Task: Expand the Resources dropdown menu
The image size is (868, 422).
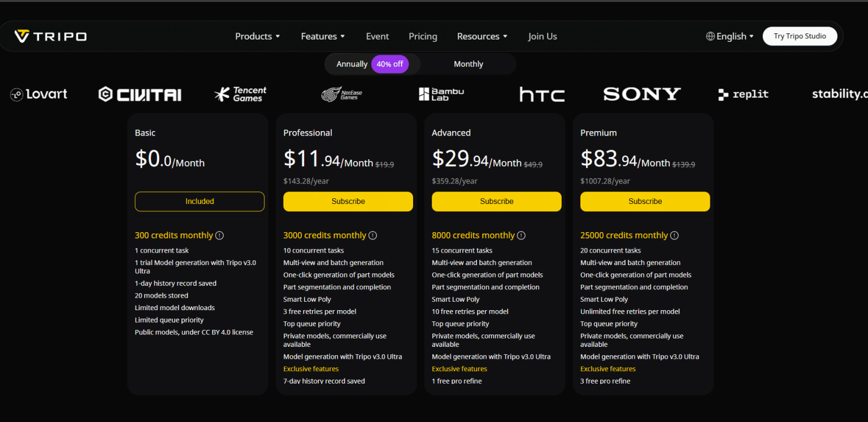Action: click(482, 36)
